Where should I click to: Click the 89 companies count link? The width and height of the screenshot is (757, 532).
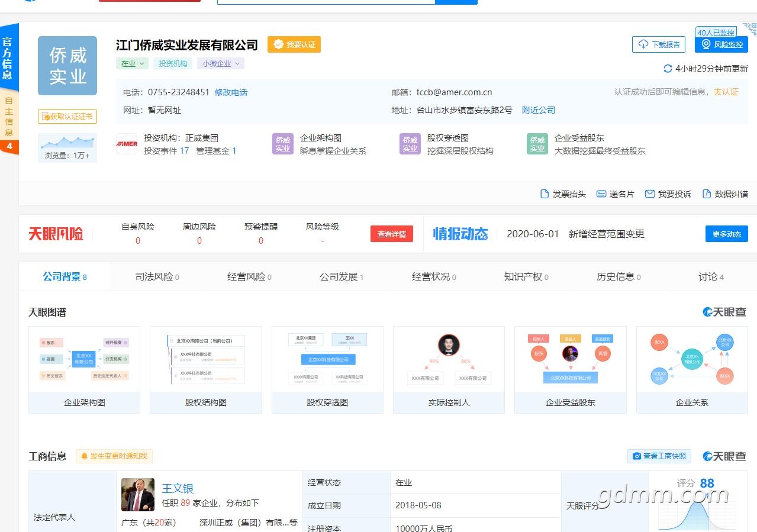[x=185, y=503]
